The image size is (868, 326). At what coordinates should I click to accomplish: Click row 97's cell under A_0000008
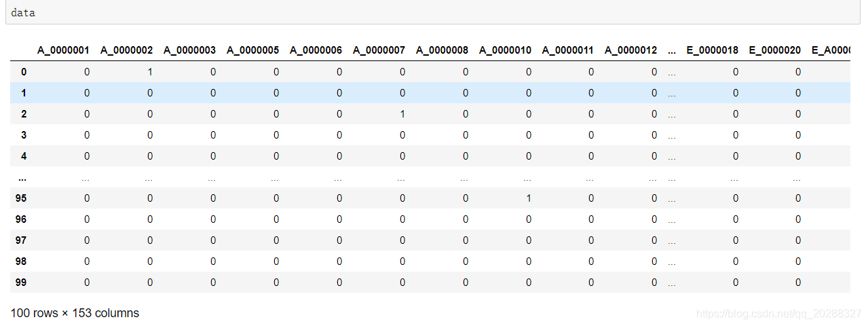[x=466, y=240]
